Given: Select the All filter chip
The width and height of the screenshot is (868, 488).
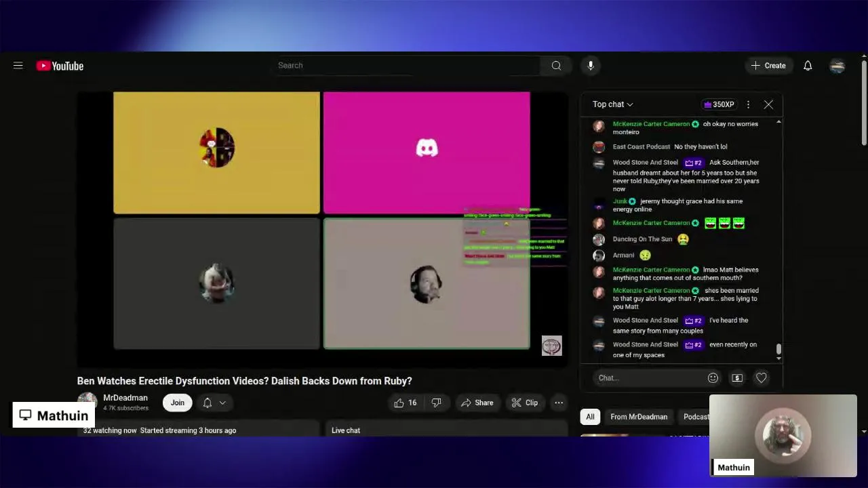Looking at the screenshot, I should (590, 417).
